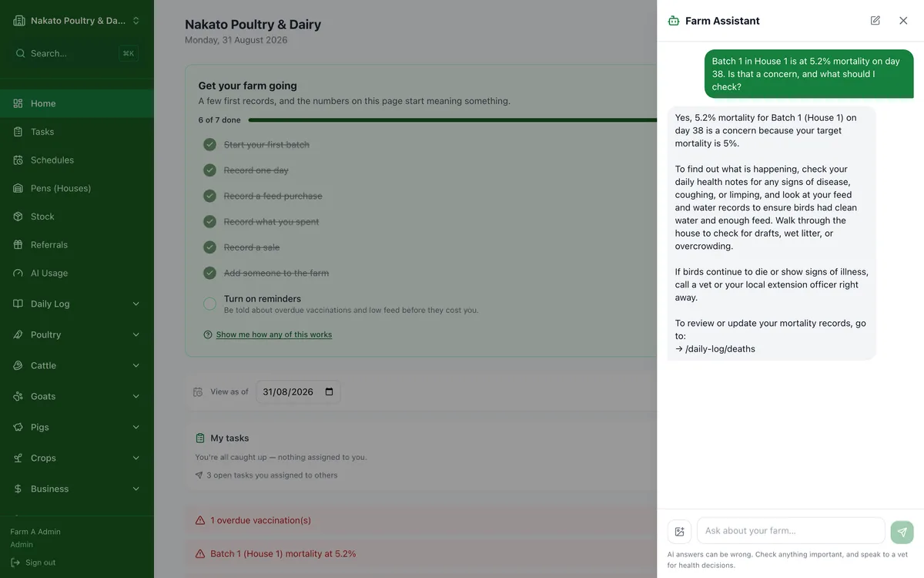Click the 31/08/2026 date field
This screenshot has height=578, width=924.
click(x=299, y=391)
